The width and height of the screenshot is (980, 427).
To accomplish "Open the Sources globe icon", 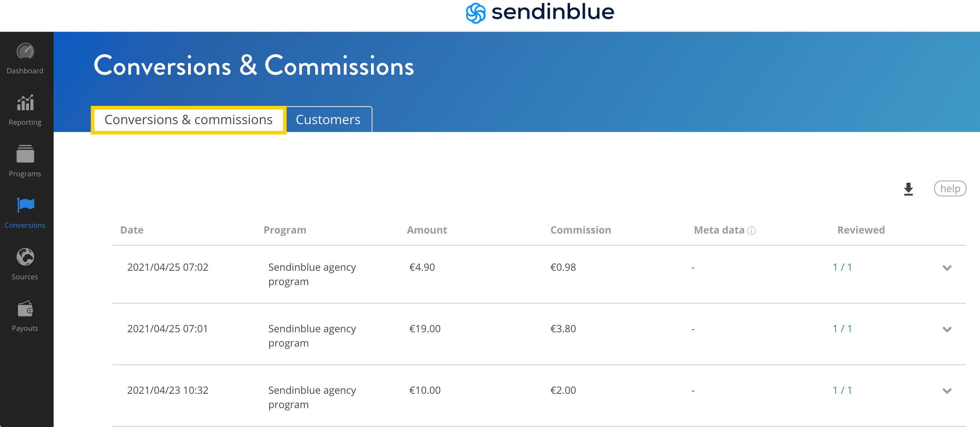I will pyautogui.click(x=25, y=257).
